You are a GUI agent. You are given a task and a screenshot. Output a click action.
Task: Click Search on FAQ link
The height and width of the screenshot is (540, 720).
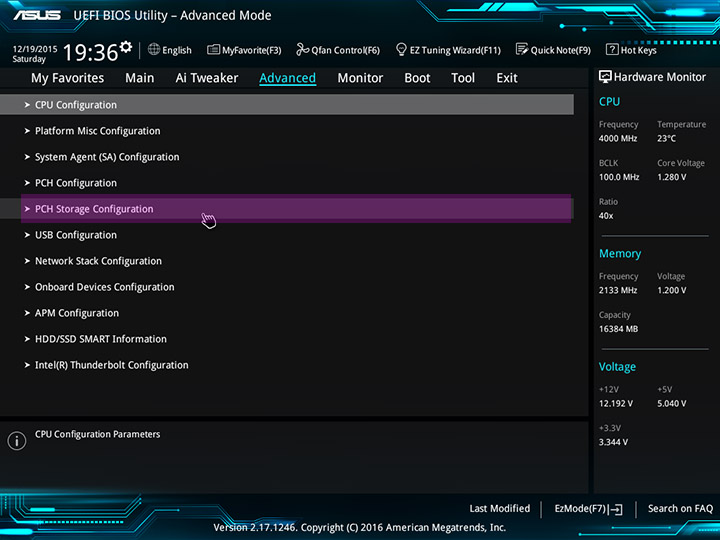[680, 509]
